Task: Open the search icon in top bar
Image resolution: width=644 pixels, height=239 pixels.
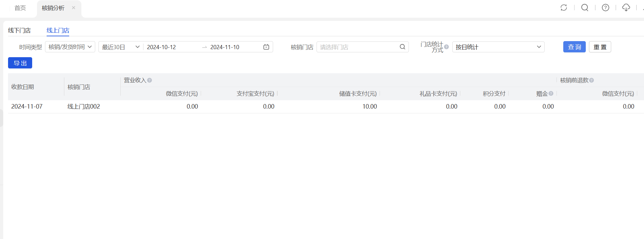Action: tap(585, 8)
